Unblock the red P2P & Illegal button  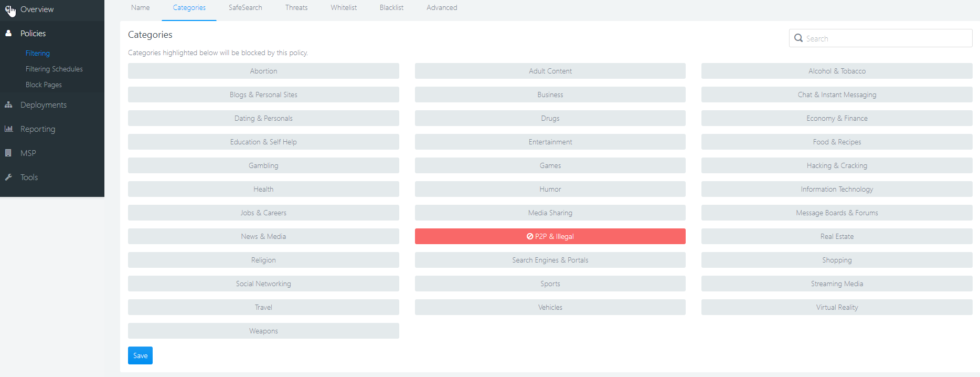pos(550,236)
